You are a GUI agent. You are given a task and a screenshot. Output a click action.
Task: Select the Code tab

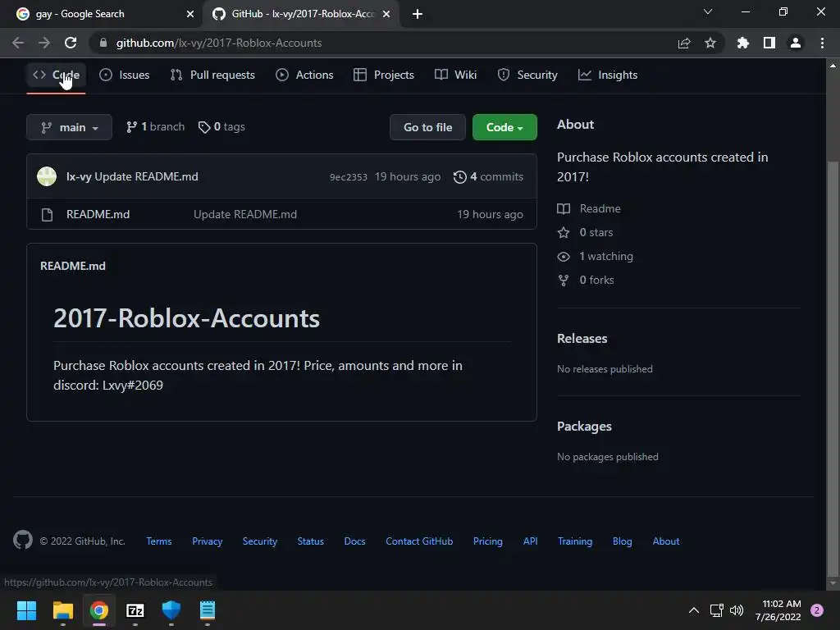[x=56, y=75]
